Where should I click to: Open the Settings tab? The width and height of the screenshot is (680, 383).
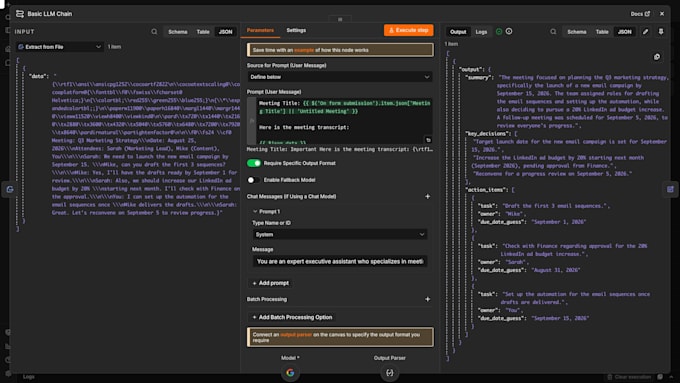(296, 30)
